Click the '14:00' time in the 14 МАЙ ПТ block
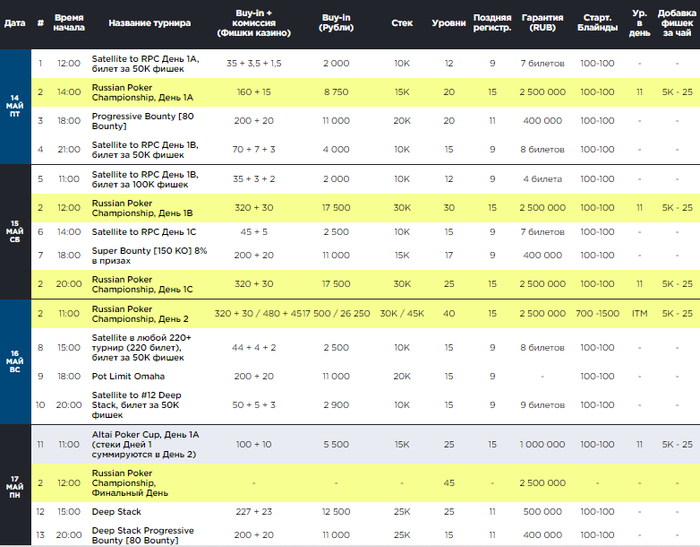700x547 pixels. point(69,92)
